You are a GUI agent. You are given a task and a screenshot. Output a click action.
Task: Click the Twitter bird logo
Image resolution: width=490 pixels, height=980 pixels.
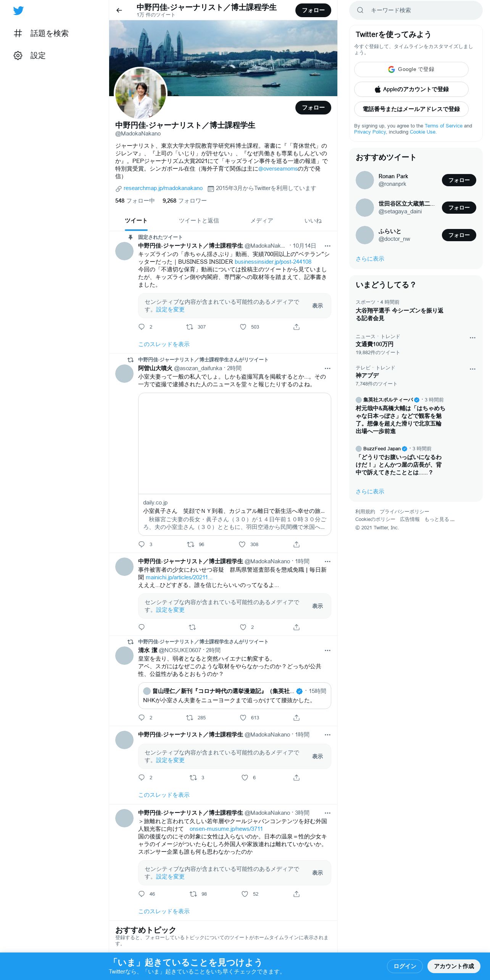click(x=18, y=11)
